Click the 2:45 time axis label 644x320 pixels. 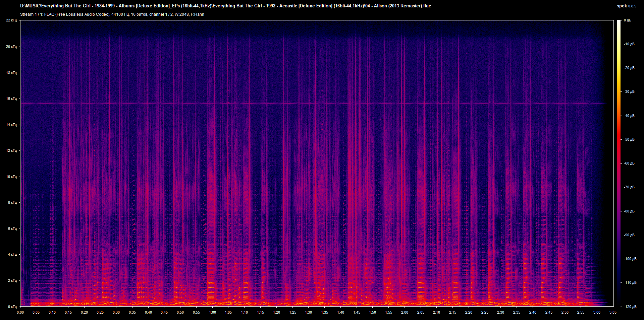pos(549,312)
